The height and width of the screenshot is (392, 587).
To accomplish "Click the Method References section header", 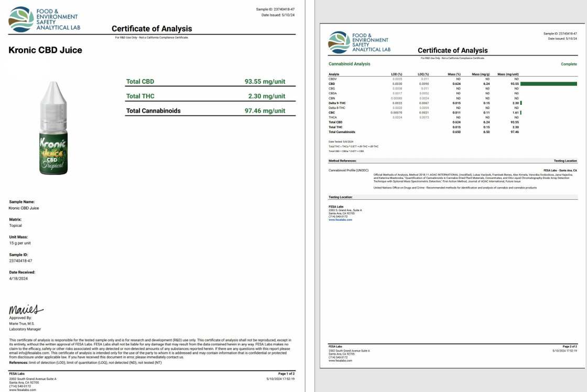I will 342,161.
